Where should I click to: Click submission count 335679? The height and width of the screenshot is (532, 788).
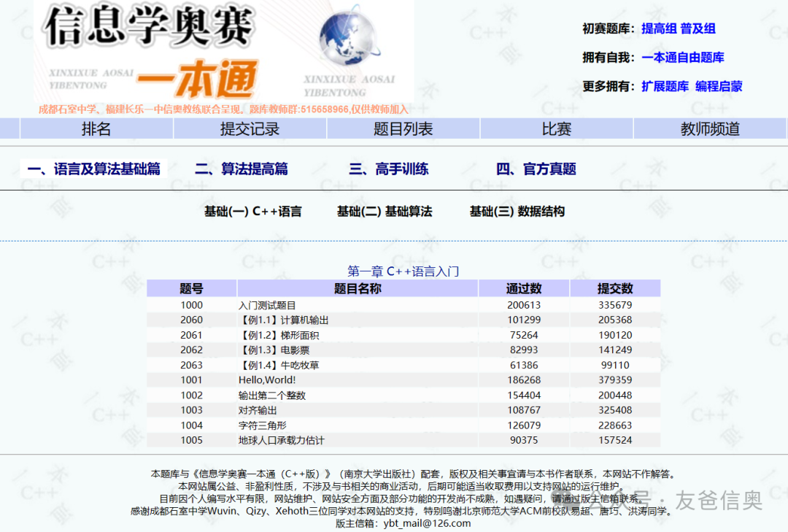615,305
